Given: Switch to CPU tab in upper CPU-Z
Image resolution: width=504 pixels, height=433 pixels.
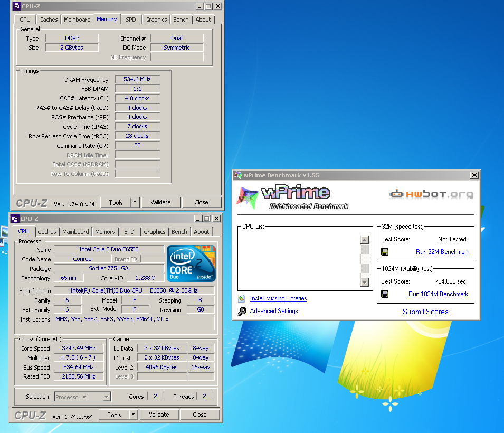Looking at the screenshot, I should 25,20.
